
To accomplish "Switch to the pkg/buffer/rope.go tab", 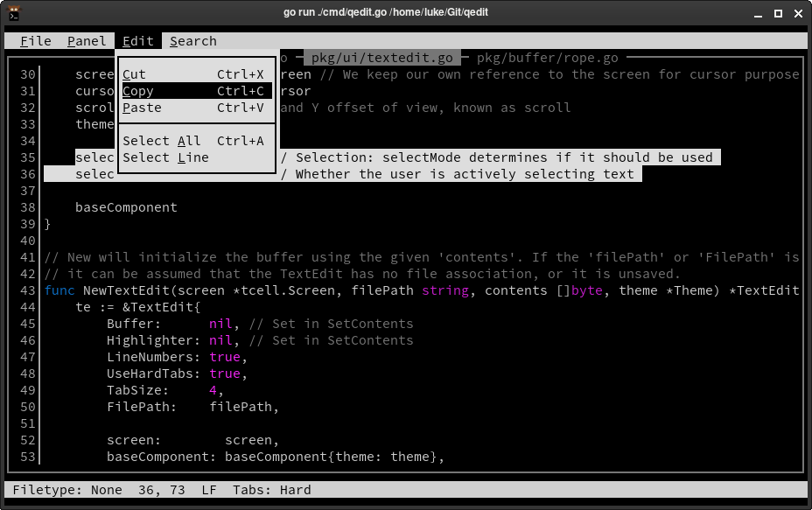I will tap(548, 58).
